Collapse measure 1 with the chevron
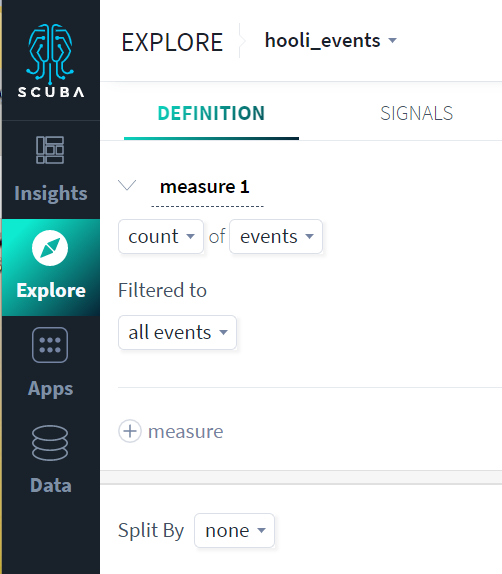502x574 pixels. (127, 185)
